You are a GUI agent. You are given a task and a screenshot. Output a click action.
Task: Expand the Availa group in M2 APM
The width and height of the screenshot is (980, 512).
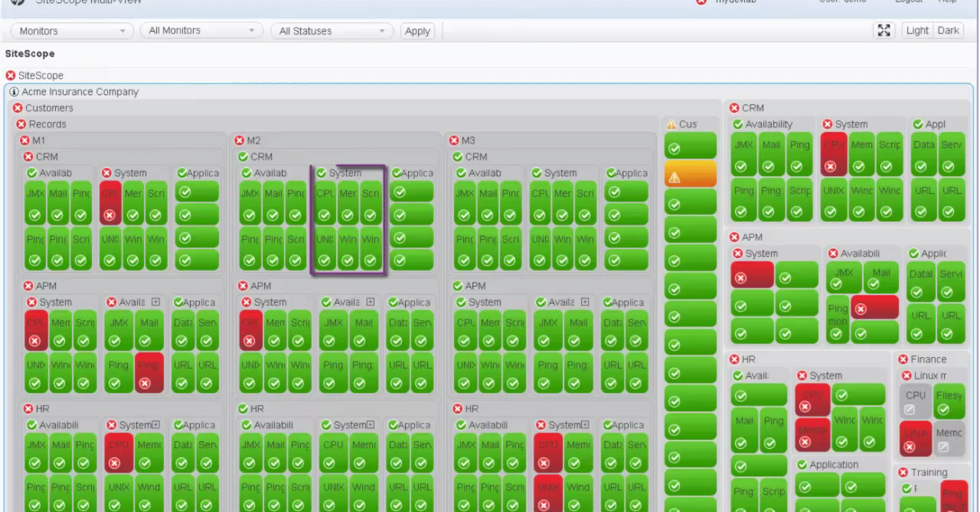coord(371,302)
